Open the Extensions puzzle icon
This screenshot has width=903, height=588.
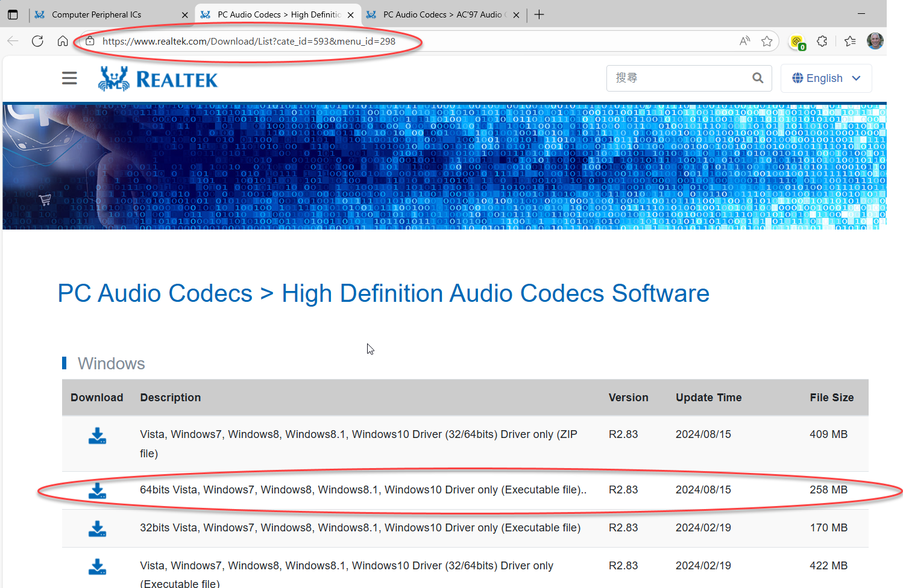point(822,41)
